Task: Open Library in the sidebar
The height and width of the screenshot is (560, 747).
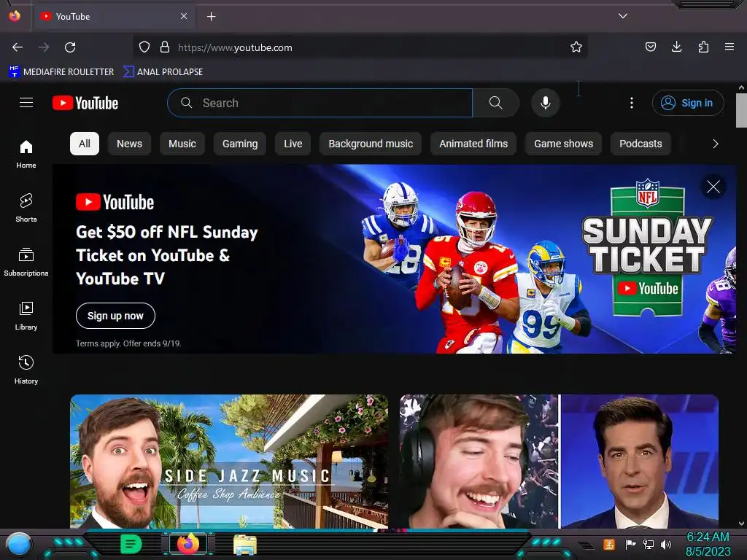Action: tap(26, 316)
